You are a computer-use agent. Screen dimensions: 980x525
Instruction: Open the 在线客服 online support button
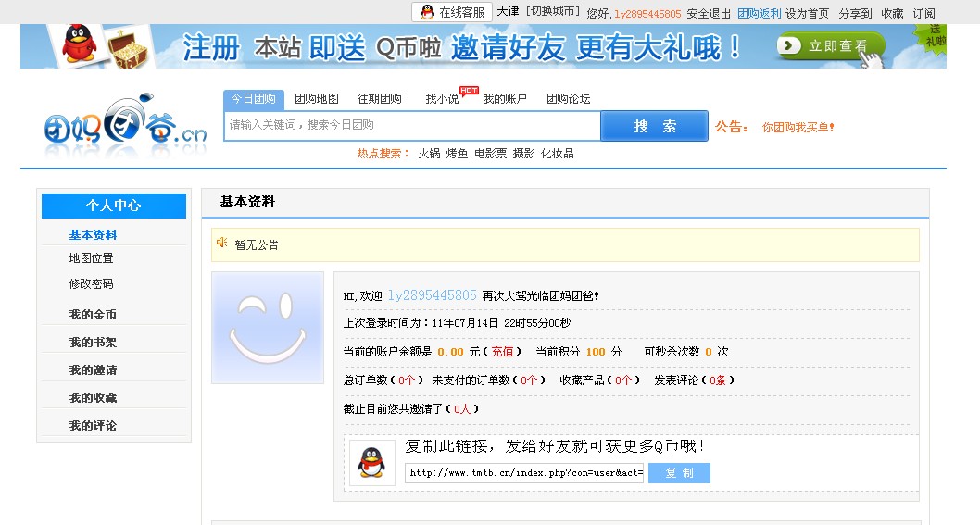452,12
